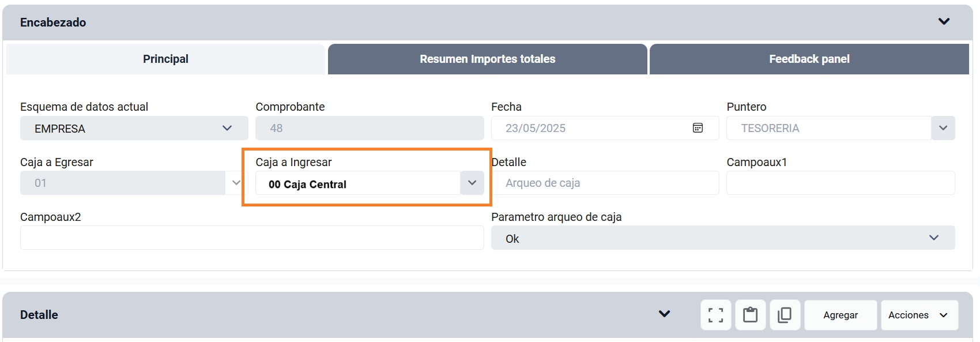Open the Caja a Egresar dropdown arrow
The width and height of the screenshot is (980, 342).
tap(236, 183)
